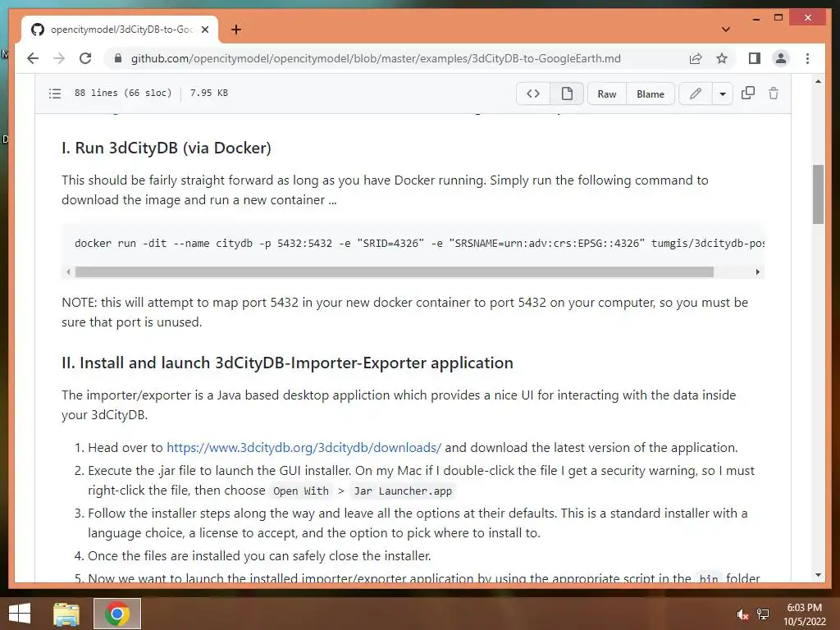The image size is (840, 630).
Task: Open the tab search chevron
Action: (726, 30)
